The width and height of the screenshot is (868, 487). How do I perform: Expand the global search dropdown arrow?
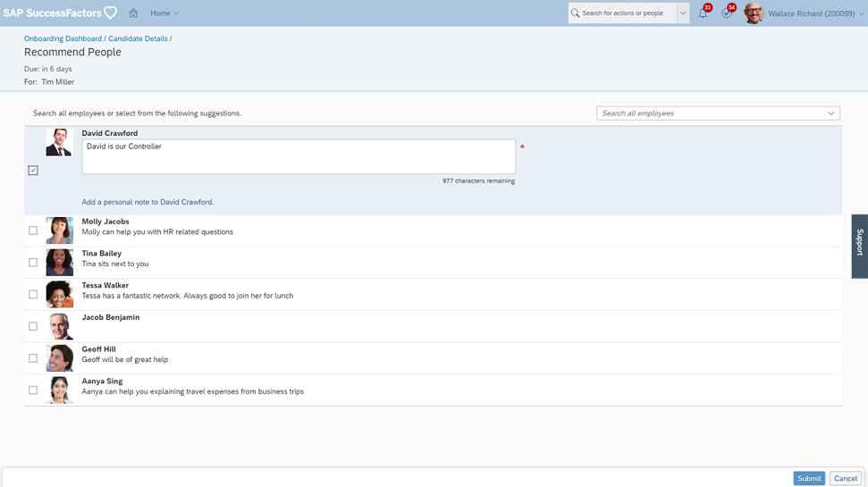(x=683, y=13)
